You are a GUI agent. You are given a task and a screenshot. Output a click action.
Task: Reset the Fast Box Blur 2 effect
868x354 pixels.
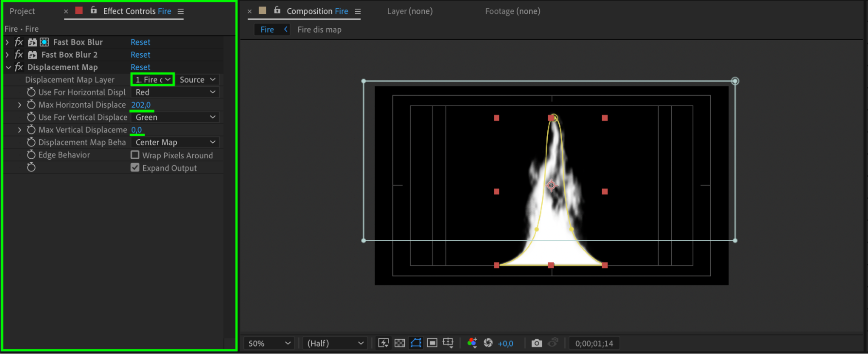coord(140,55)
